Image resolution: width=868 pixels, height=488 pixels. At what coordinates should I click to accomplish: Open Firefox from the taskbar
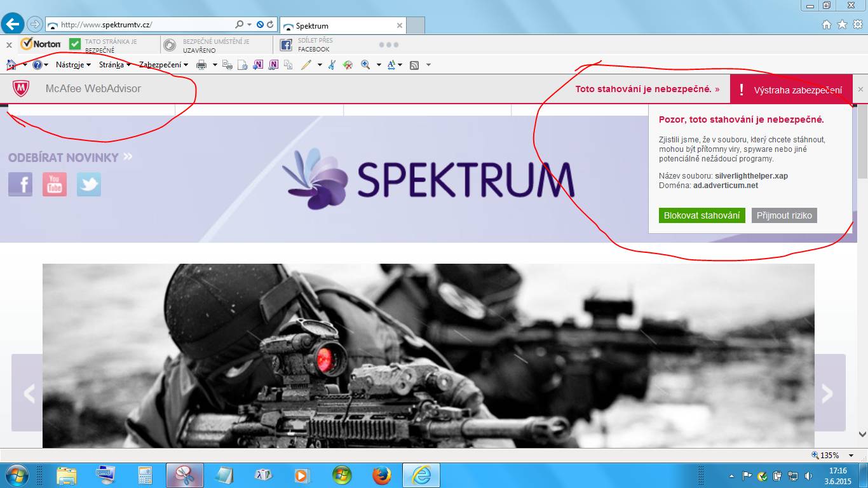pyautogui.click(x=381, y=475)
